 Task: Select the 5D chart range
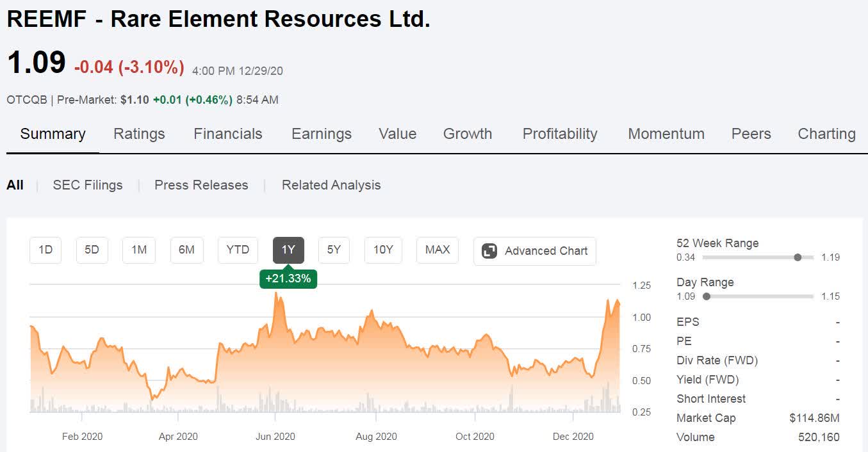[92, 250]
